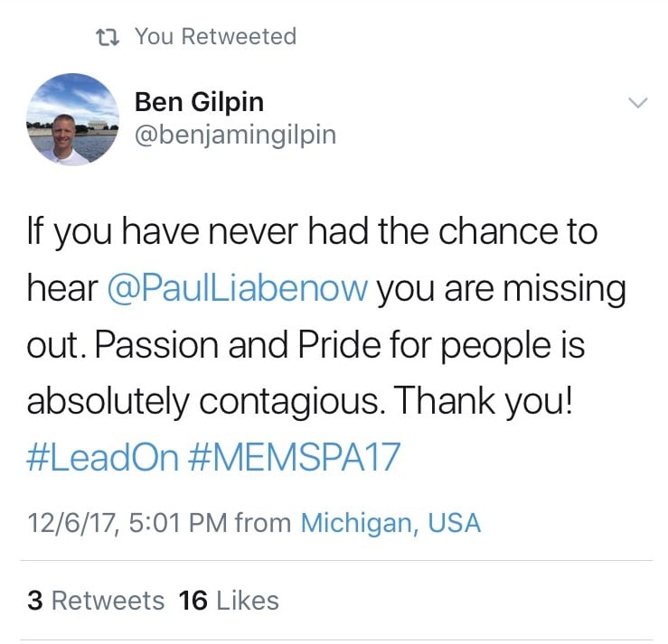View the 3 Retweets list
The height and width of the screenshot is (644, 668).
pyautogui.click(x=96, y=601)
